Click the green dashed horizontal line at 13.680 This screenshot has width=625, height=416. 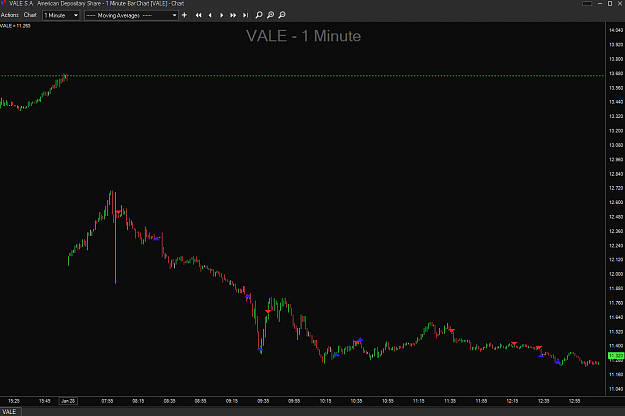[x=302, y=75]
